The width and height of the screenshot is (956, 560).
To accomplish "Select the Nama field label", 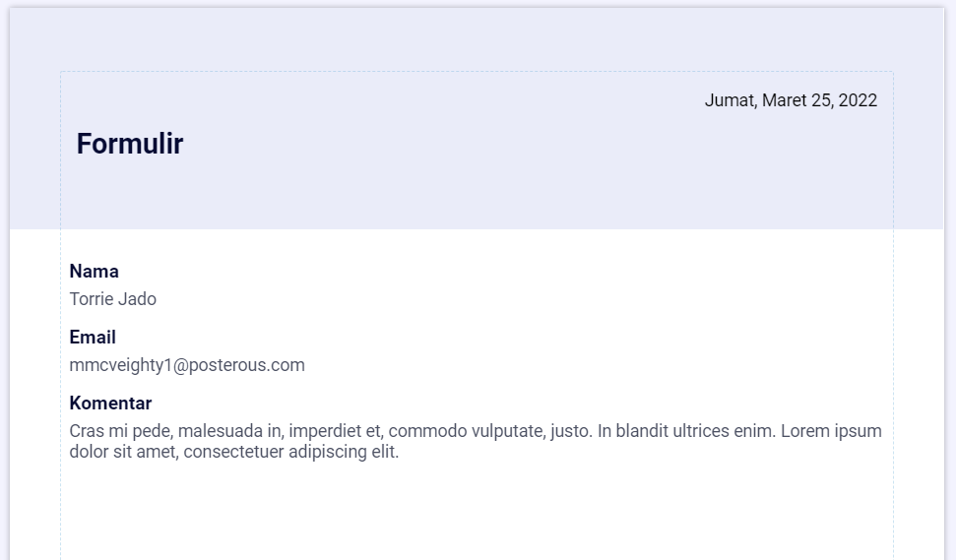I will pos(95,272).
